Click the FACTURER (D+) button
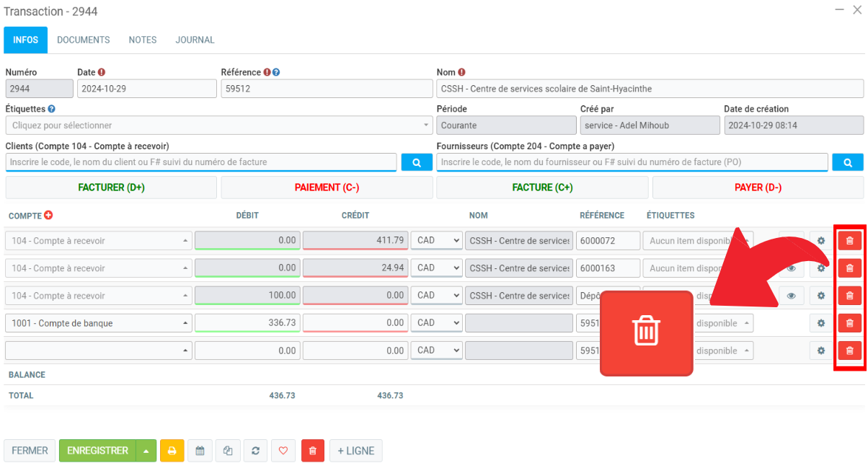 (111, 188)
